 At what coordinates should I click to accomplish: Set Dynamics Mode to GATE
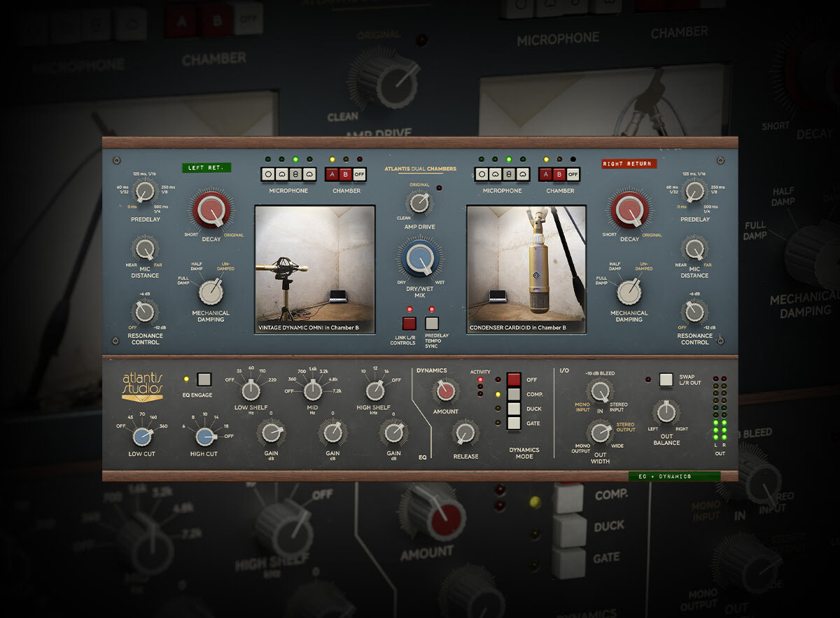514,423
